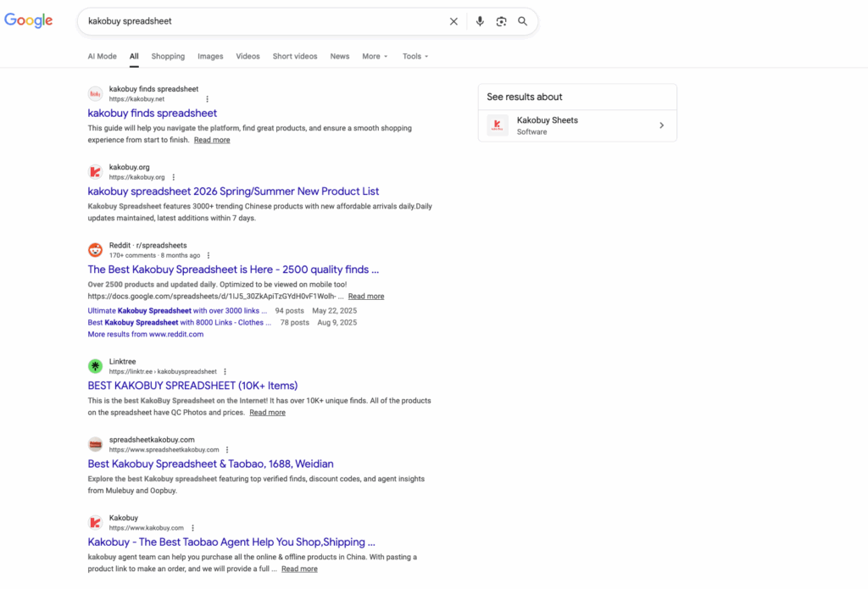The image size is (868, 589).
Task: Click the kakobuy.org site favicon
Action: pyautogui.click(x=95, y=172)
